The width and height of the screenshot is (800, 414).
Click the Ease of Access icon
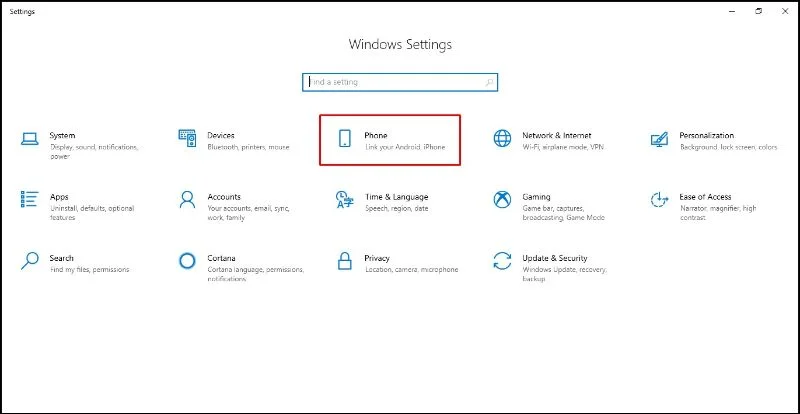[659, 200]
